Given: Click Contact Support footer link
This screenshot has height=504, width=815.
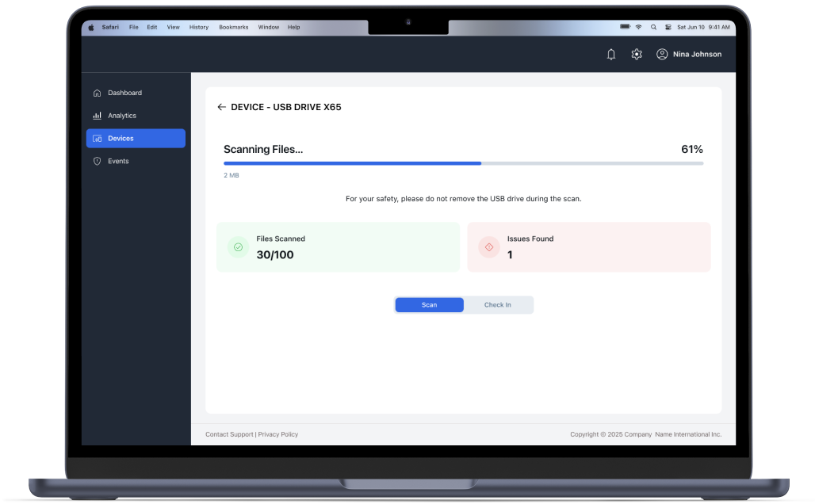Looking at the screenshot, I should click(x=229, y=434).
